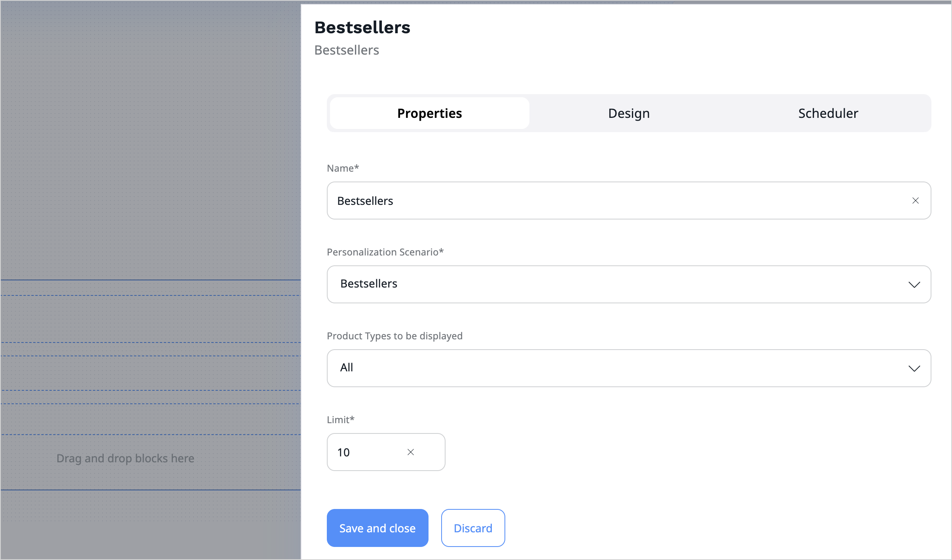Click the Product Types to be displayed label
The image size is (952, 560).
pyautogui.click(x=394, y=336)
